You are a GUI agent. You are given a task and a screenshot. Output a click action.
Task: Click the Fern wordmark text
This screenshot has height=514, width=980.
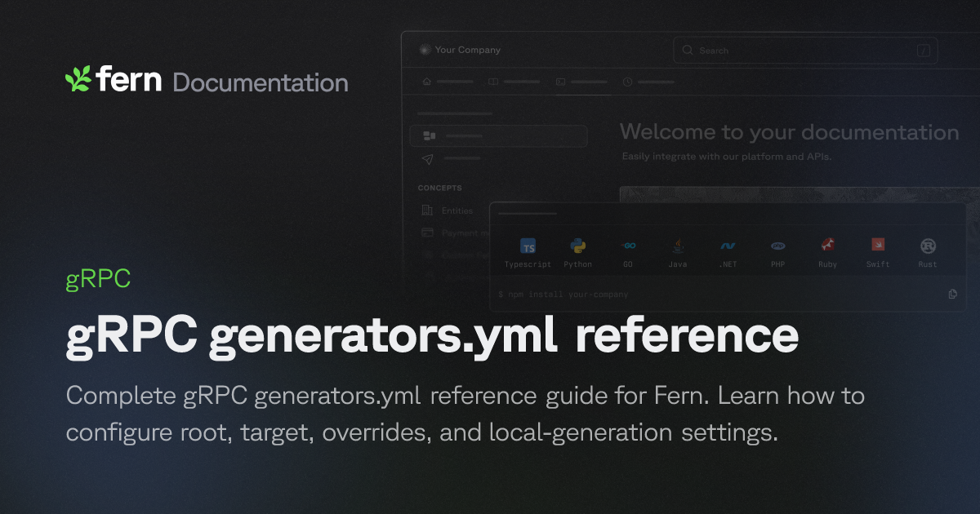tap(130, 80)
